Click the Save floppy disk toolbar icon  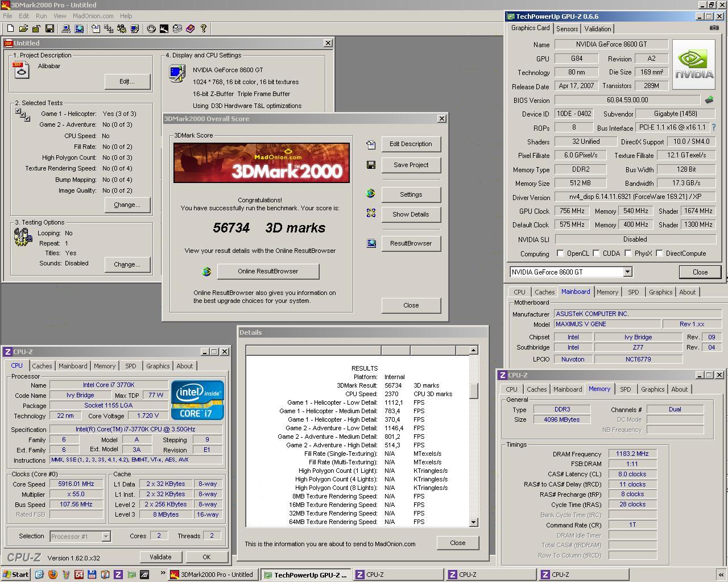pyautogui.click(x=49, y=28)
